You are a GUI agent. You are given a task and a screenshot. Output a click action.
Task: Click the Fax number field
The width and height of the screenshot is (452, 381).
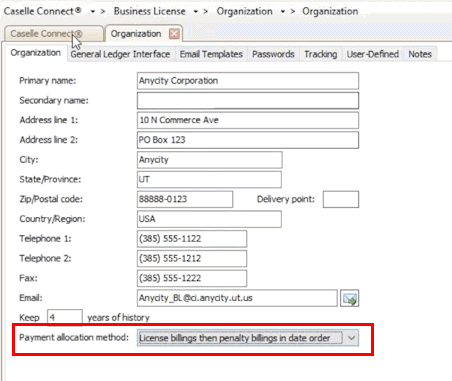click(192, 278)
